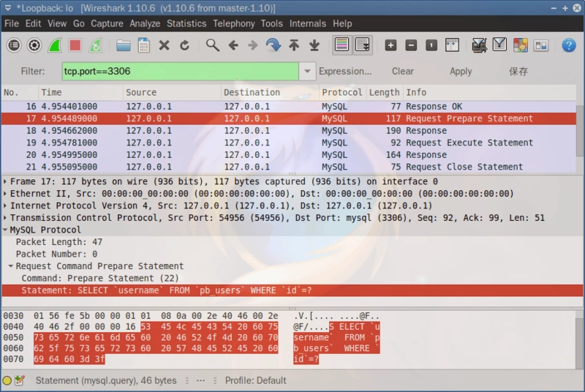Open capture options gear icon
The height and width of the screenshot is (392, 585).
34,45
